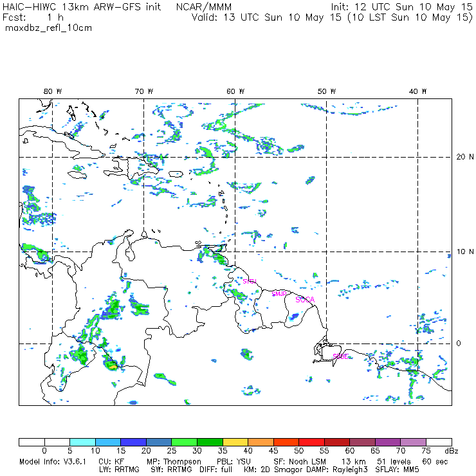Select the "60 W" longitude label

(235, 91)
